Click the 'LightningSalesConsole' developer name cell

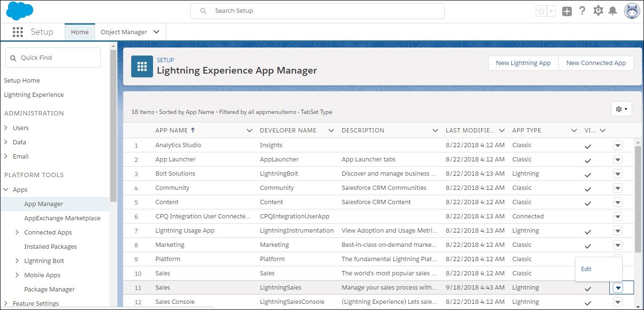point(292,301)
